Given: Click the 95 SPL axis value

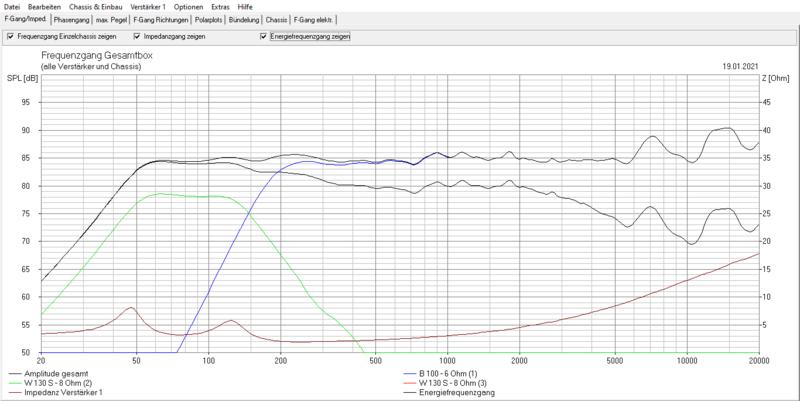Looking at the screenshot, I should [28, 103].
